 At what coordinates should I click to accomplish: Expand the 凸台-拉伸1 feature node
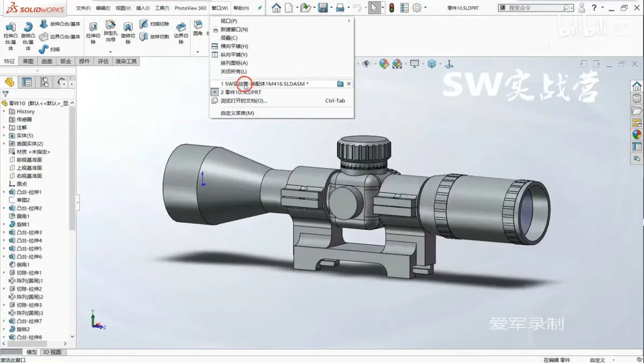[4, 192]
